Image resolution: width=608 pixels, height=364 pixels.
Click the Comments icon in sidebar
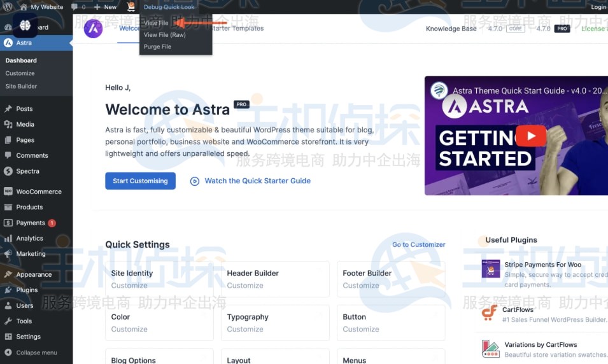[x=8, y=155]
